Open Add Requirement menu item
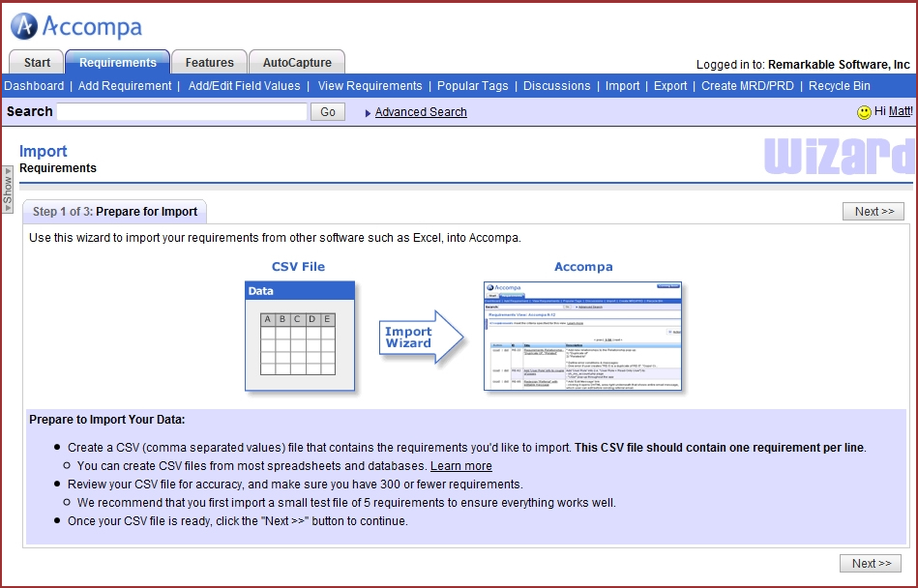918x588 pixels. [x=125, y=86]
